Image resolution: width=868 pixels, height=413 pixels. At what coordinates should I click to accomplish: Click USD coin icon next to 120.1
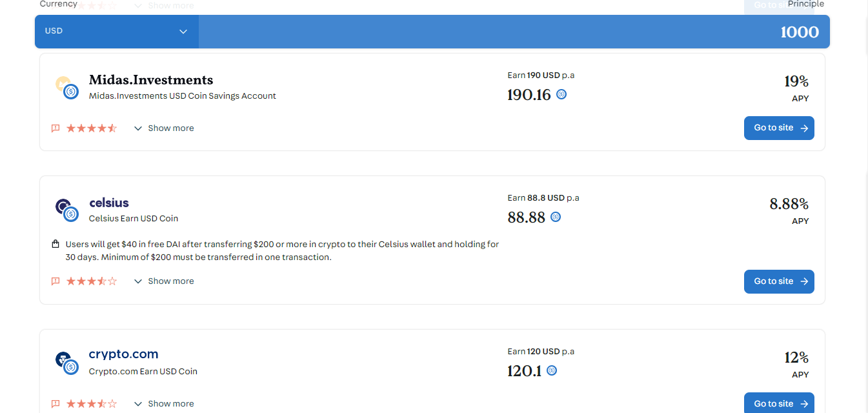pyautogui.click(x=552, y=370)
